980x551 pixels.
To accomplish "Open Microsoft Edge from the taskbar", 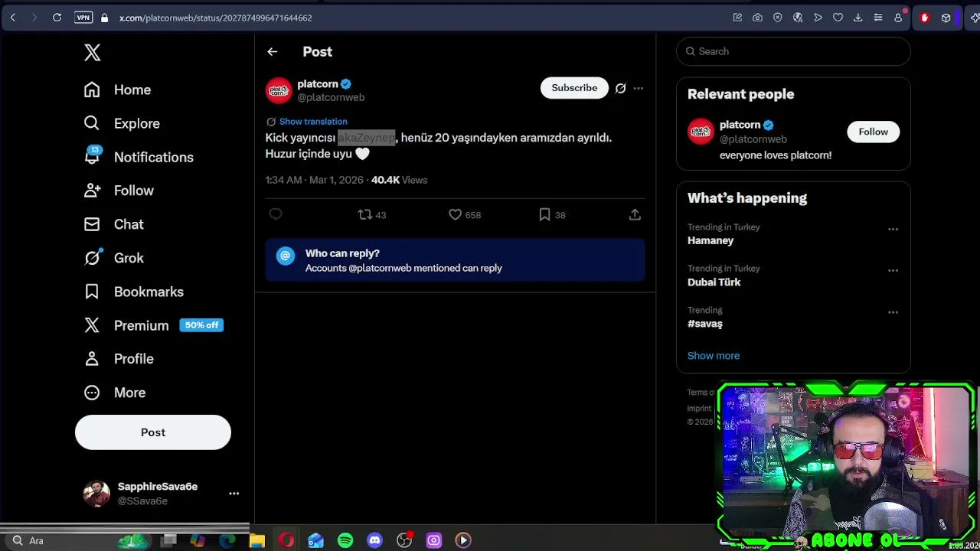I will [227, 541].
